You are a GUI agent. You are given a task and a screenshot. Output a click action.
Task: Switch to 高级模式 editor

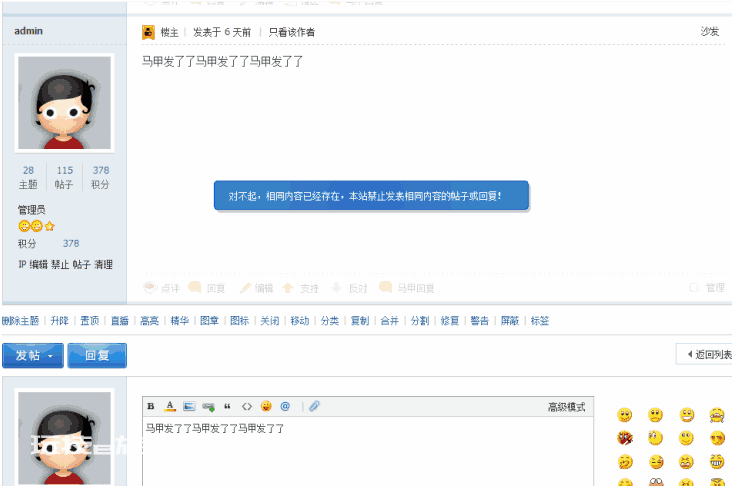click(x=566, y=407)
